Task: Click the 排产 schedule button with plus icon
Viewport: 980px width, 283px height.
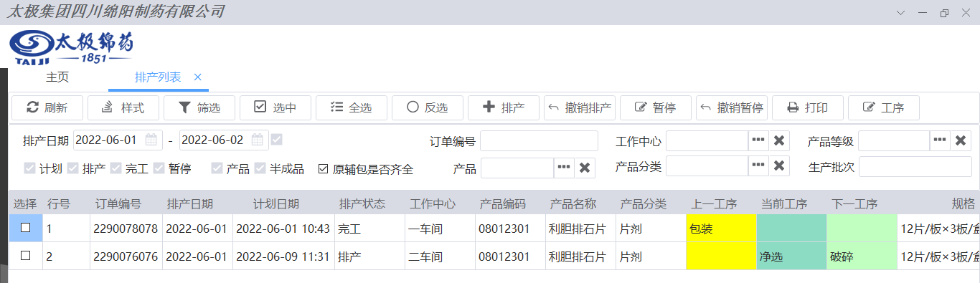Action: (x=504, y=108)
